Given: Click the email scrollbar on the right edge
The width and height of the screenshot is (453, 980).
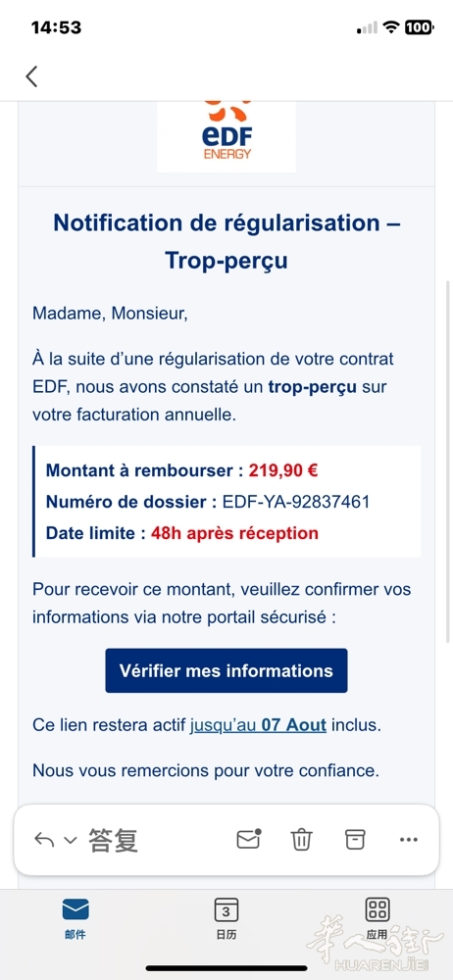Looking at the screenshot, I should pyautogui.click(x=447, y=460).
